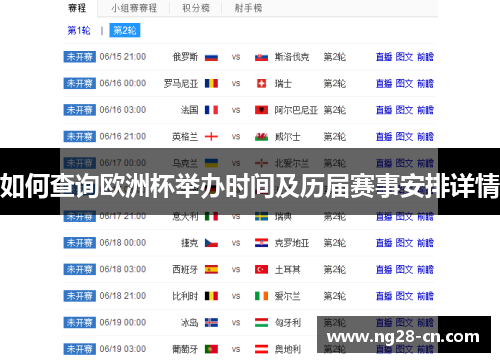500x362 pixels.
Task: Click the Switzerland flag icon
Action: [x=261, y=83]
